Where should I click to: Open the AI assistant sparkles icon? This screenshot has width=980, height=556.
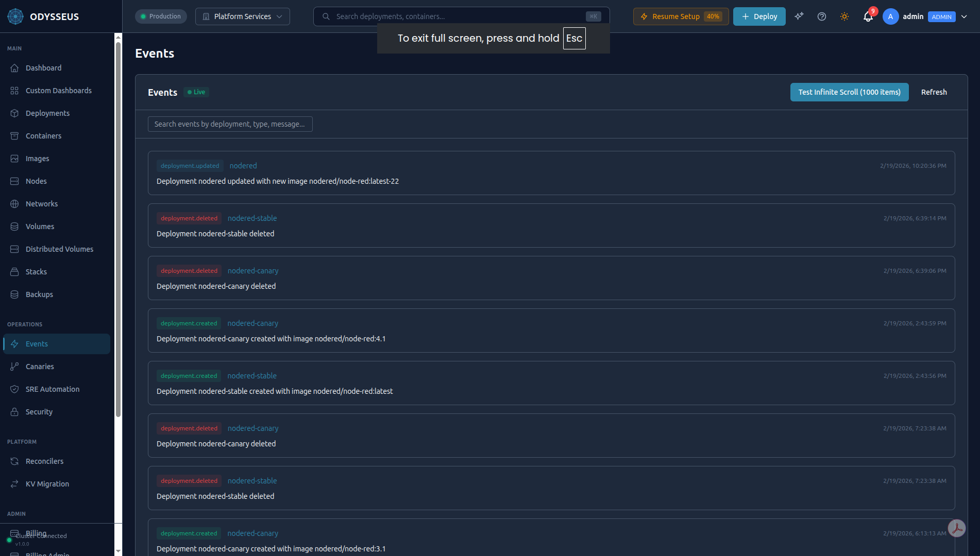tap(799, 16)
